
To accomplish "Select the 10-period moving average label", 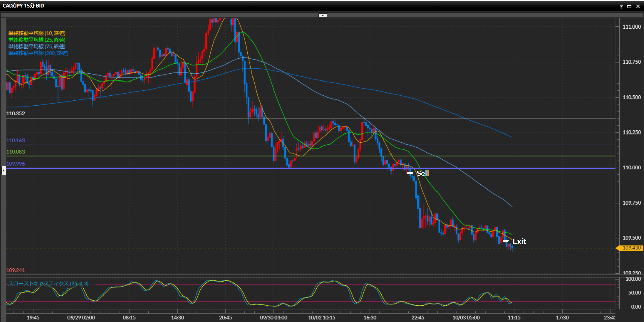I will pyautogui.click(x=37, y=33).
